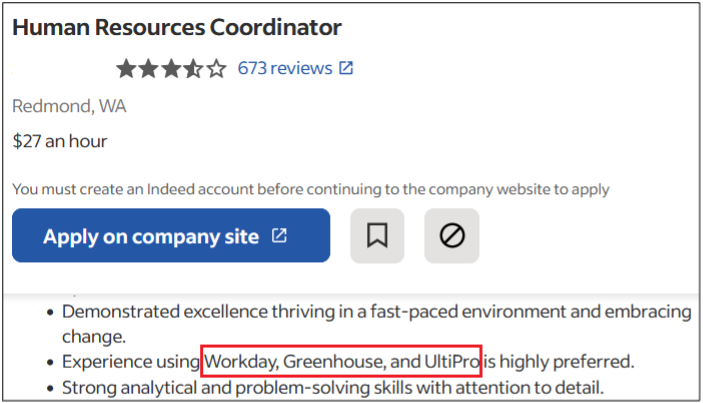The height and width of the screenshot is (403, 703).
Task: Click the empty fifth rating star
Action: (x=217, y=69)
